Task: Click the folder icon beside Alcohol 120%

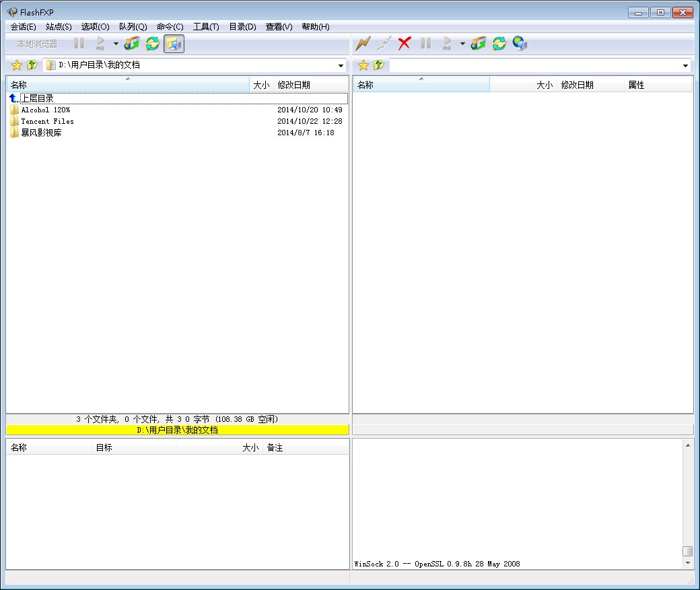Action: point(14,110)
